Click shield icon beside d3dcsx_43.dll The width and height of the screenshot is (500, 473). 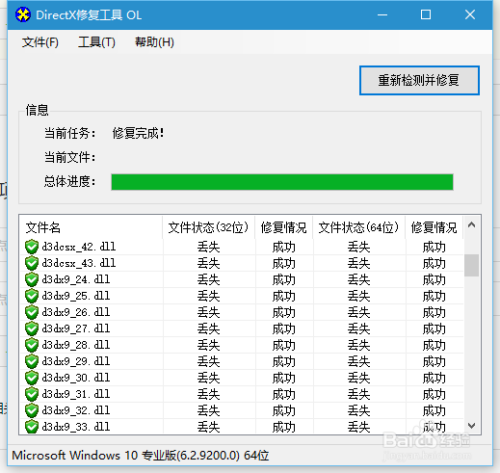[32, 263]
